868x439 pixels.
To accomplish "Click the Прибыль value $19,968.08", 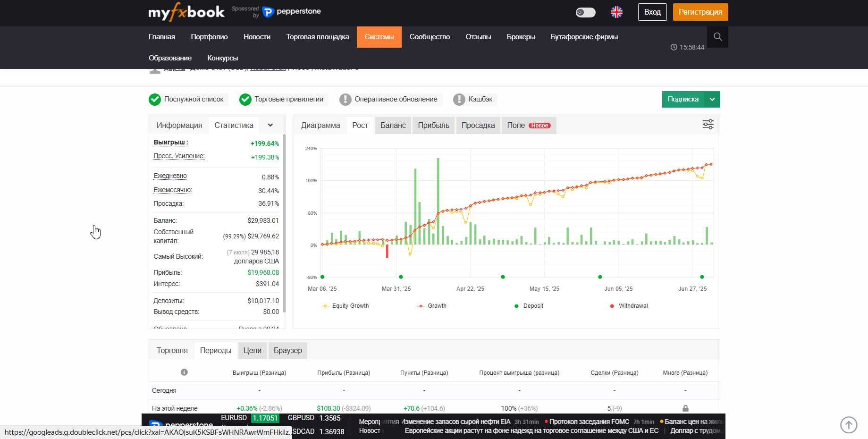I will [263, 272].
